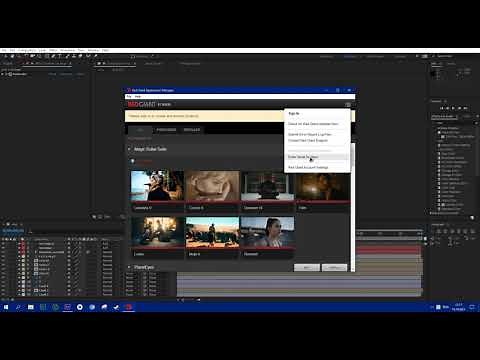The width and height of the screenshot is (480, 360).
Task: Select After Effects Hand tool
Action: (x=12, y=56)
